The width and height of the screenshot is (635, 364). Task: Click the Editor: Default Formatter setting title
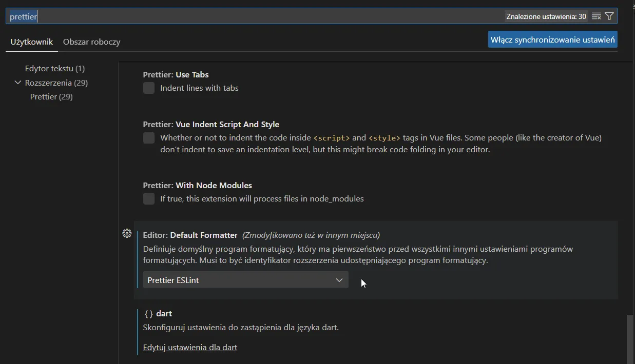(x=190, y=235)
